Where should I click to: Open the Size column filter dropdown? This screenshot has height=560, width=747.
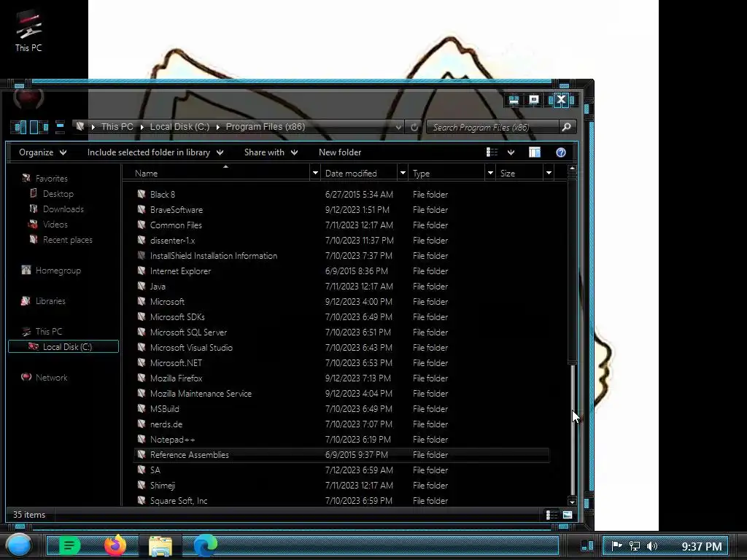[x=549, y=173]
